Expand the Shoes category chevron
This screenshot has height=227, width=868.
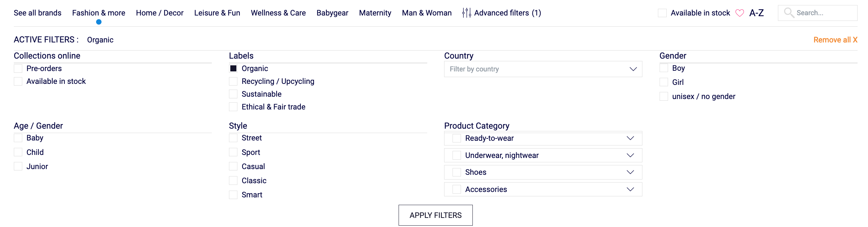click(x=630, y=172)
